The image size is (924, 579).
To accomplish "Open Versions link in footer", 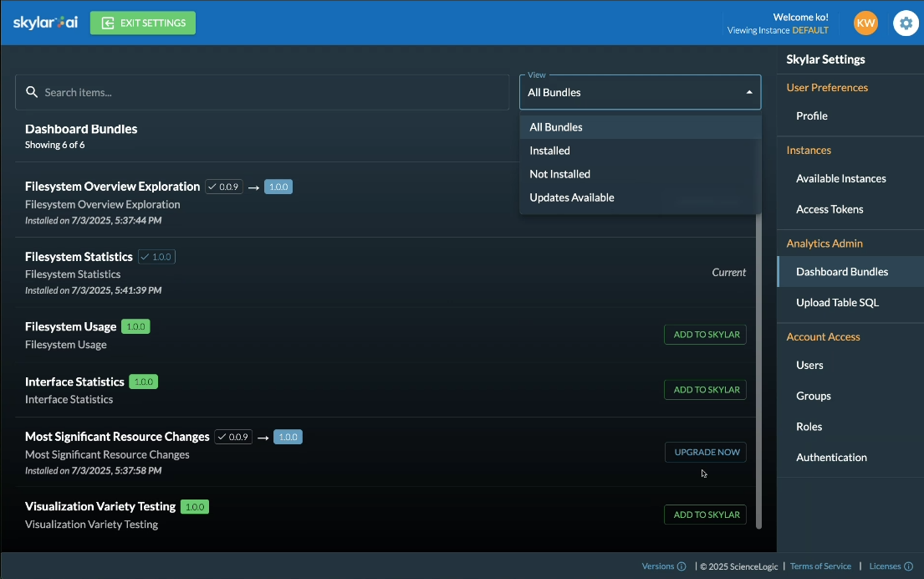I will (657, 566).
